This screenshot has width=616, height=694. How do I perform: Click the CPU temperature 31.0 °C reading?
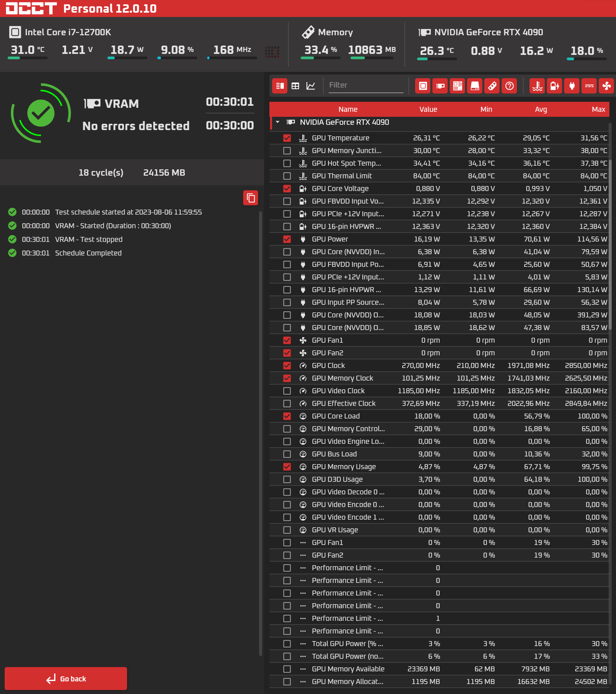point(28,50)
